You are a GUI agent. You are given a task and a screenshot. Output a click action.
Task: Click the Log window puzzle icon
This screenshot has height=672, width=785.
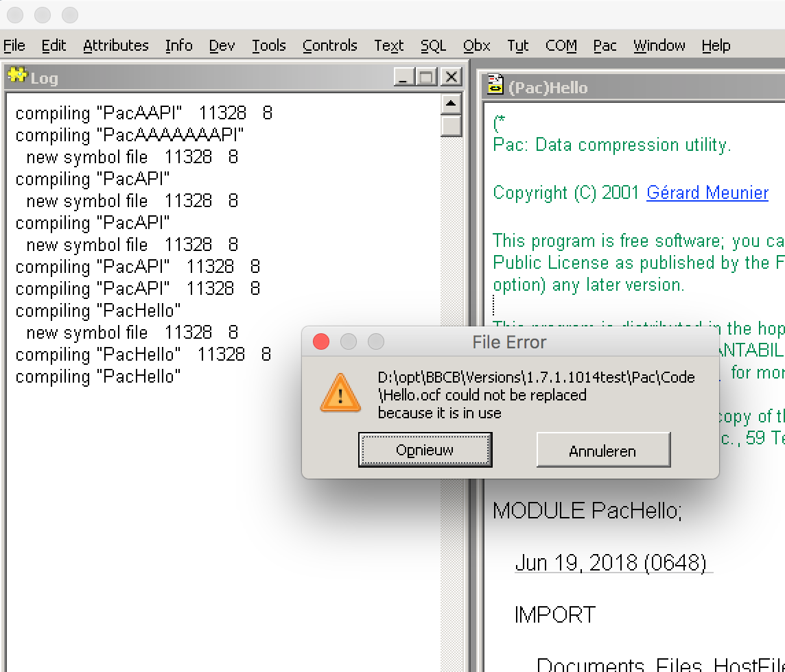click(x=16, y=77)
